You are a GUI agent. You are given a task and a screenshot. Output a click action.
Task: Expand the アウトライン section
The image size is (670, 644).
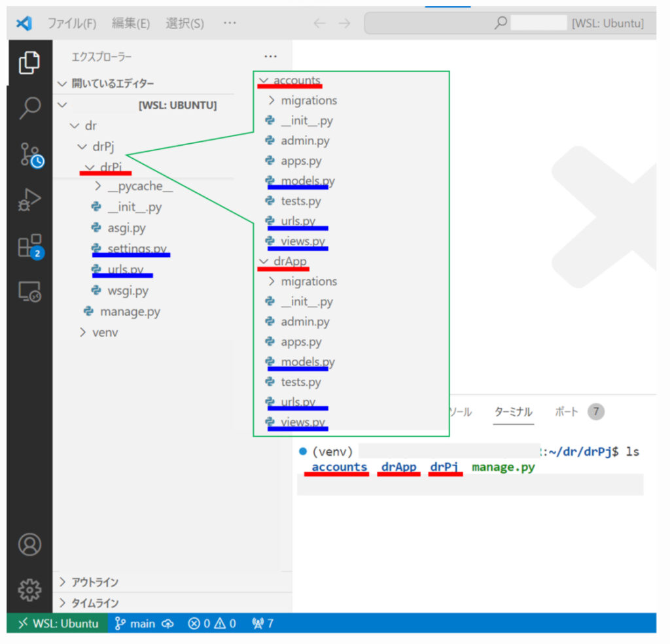[94, 582]
